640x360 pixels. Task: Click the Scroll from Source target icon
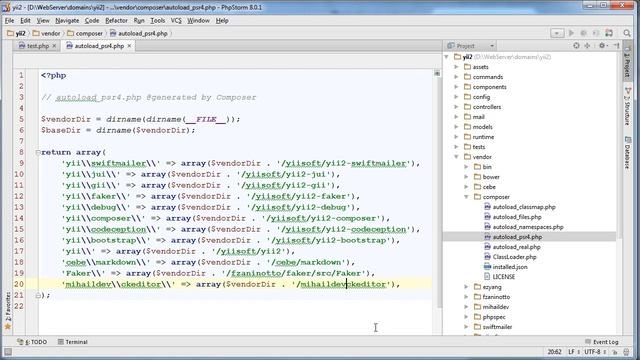[x=576, y=46]
